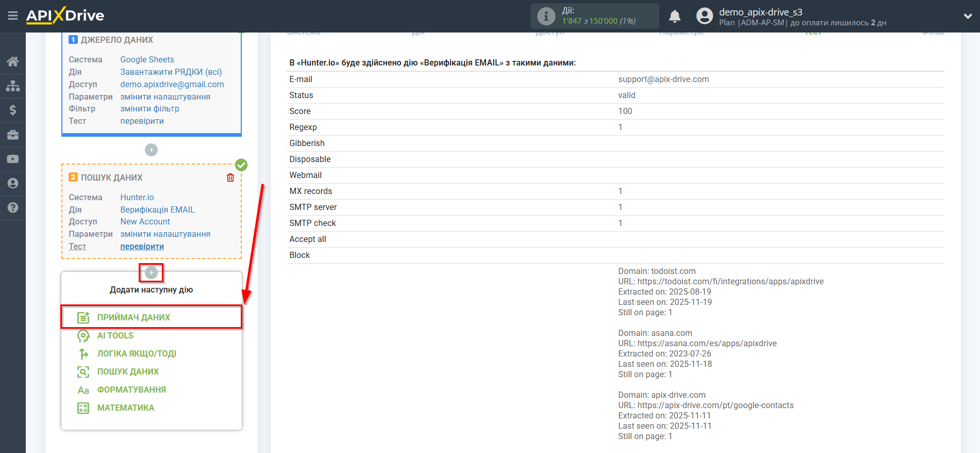
Task: Click the user avatar icon
Action: (705, 16)
